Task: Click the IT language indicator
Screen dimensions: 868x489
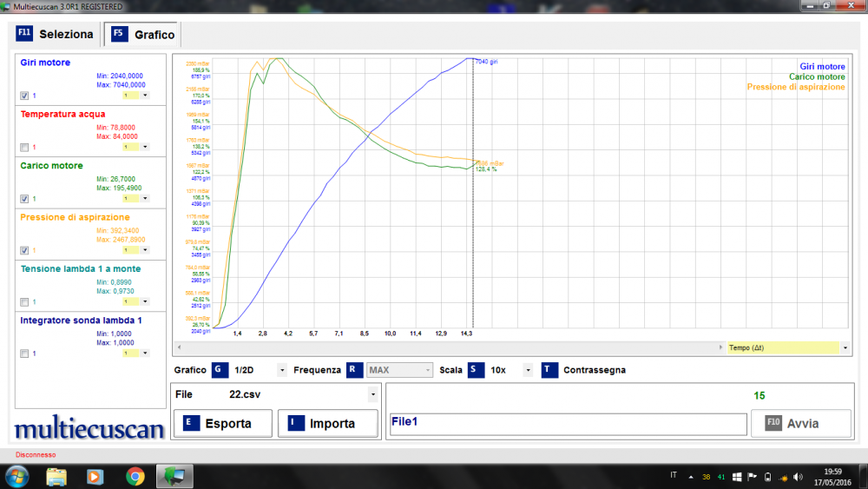Action: 674,475
